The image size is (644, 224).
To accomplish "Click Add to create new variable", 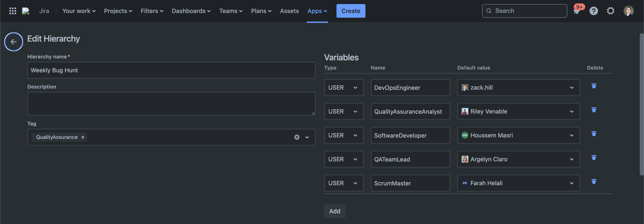I will (335, 211).
